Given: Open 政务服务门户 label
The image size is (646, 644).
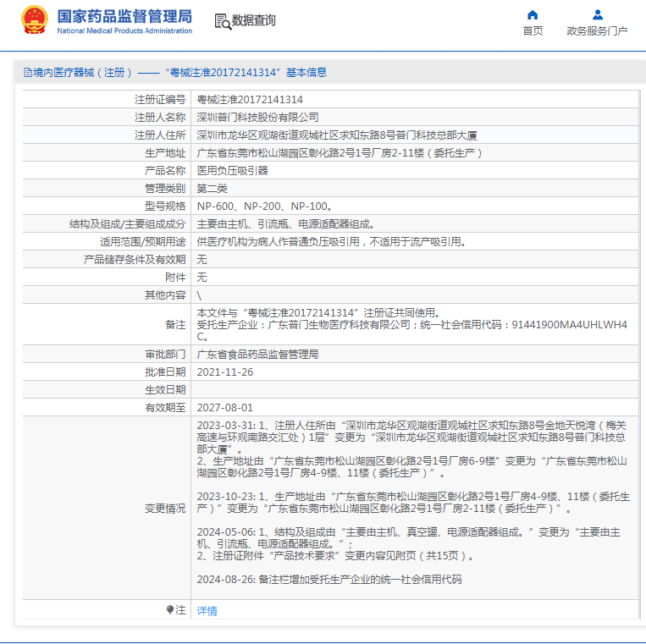Looking at the screenshot, I should pos(597,30).
